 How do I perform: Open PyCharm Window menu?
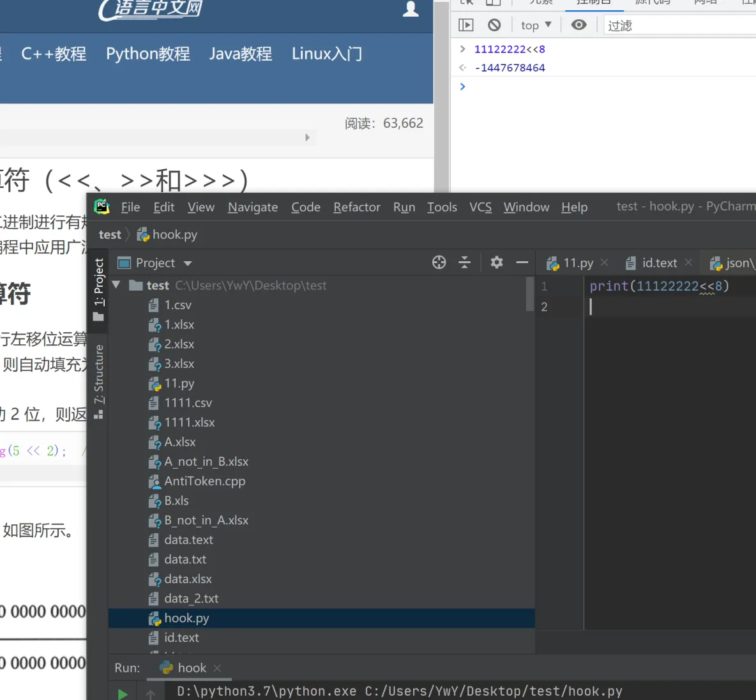[x=526, y=207]
